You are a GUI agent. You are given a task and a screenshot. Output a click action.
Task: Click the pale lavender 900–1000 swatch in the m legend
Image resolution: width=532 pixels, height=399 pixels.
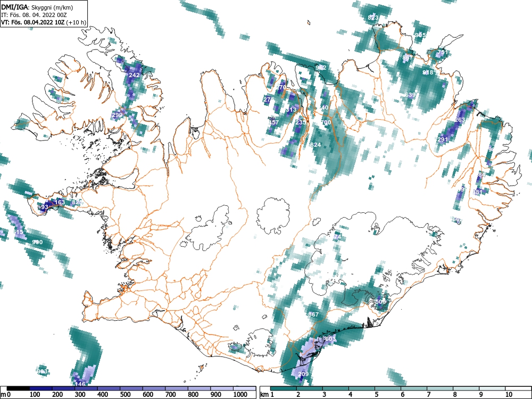(x=222, y=388)
